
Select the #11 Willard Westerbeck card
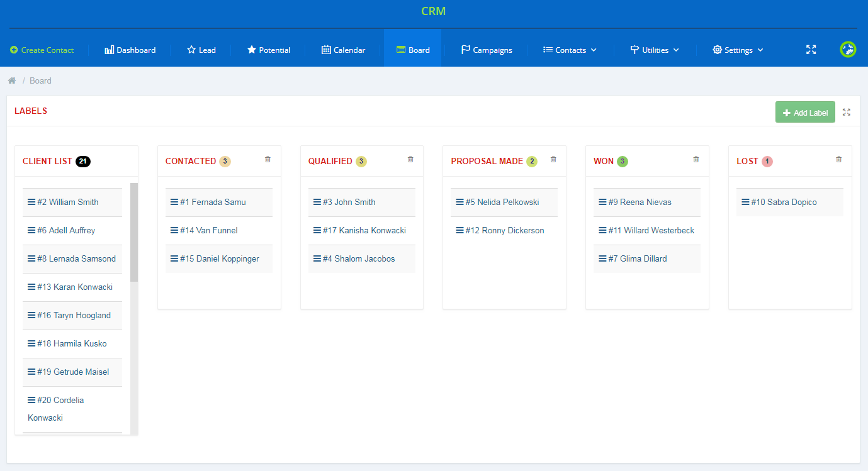click(647, 230)
